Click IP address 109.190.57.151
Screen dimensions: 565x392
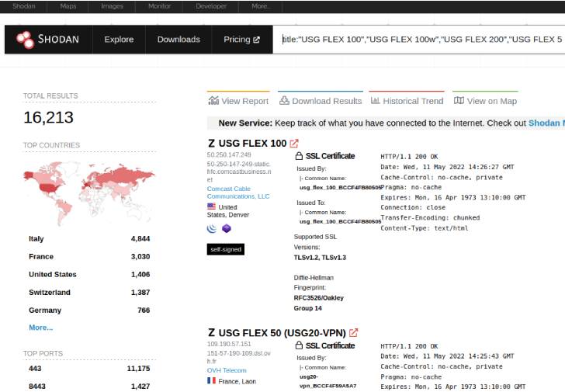coord(229,344)
